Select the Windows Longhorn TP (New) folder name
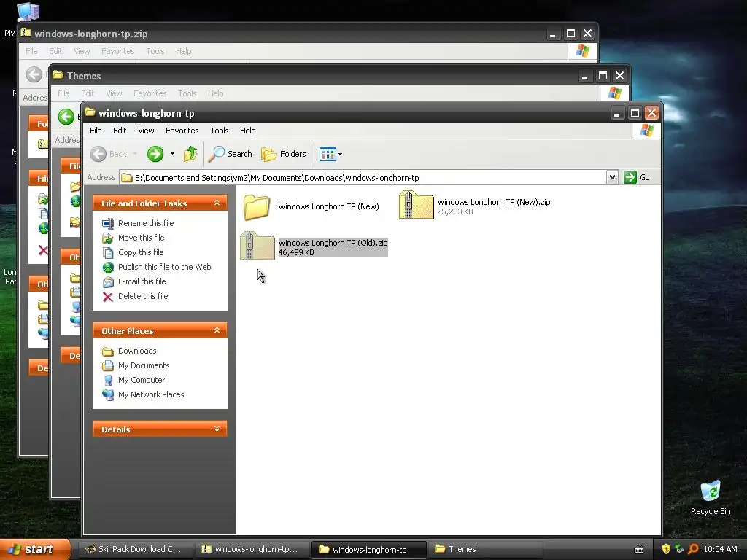 (x=329, y=206)
